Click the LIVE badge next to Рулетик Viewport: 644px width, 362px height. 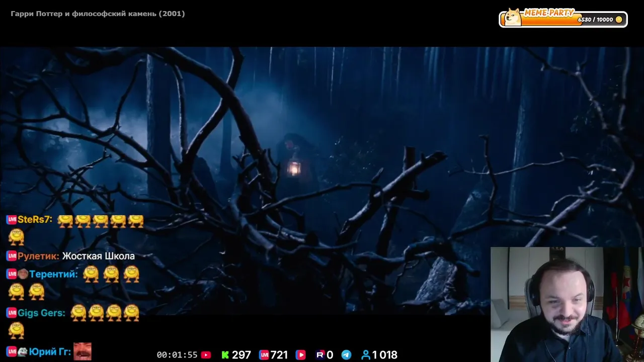pos(12,256)
